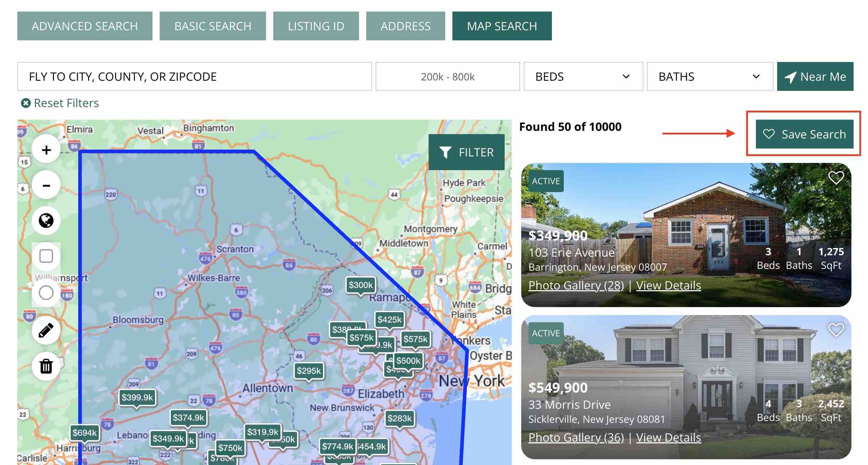This screenshot has width=868, height=465.
Task: Click the Reset Filters link
Action: (60, 103)
